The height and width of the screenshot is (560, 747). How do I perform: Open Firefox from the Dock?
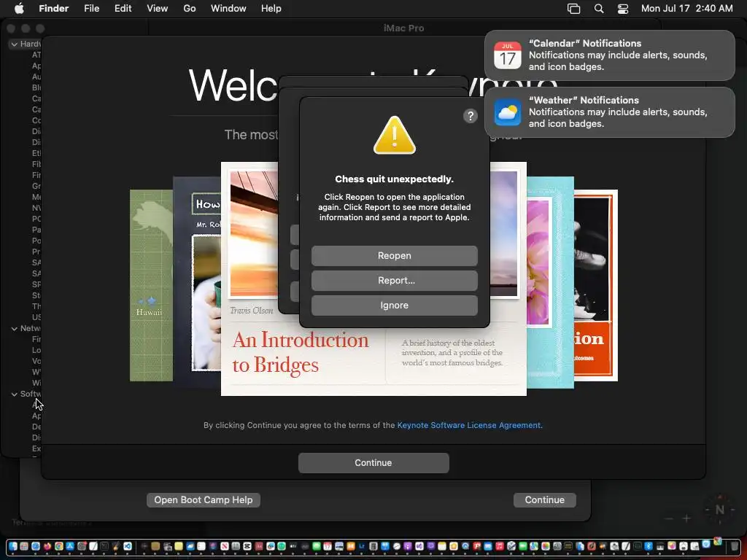(x=47, y=546)
